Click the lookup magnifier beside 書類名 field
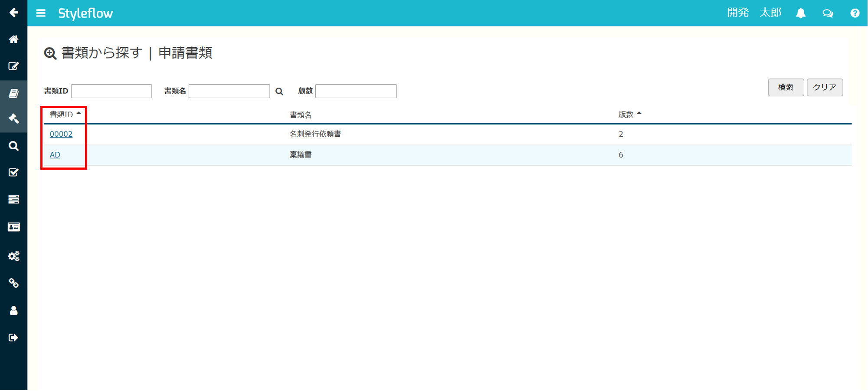 click(x=279, y=92)
